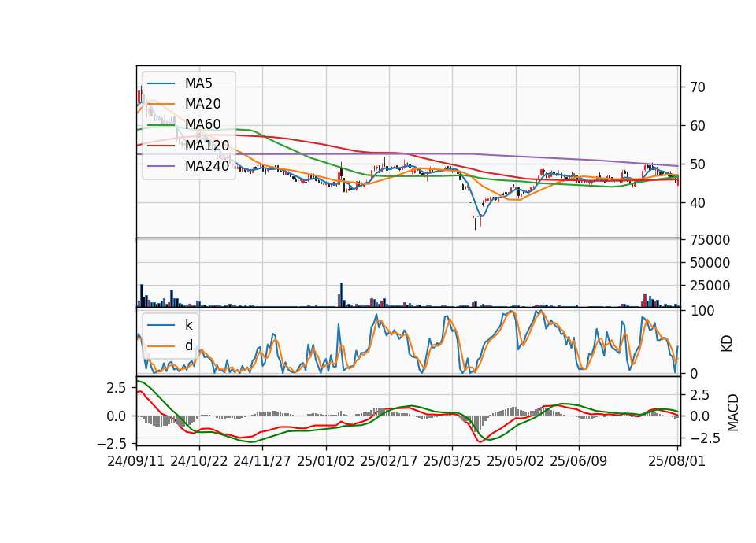Screen dimensions: 756x543
Task: Click the MA20 legend label
Action: [202, 104]
